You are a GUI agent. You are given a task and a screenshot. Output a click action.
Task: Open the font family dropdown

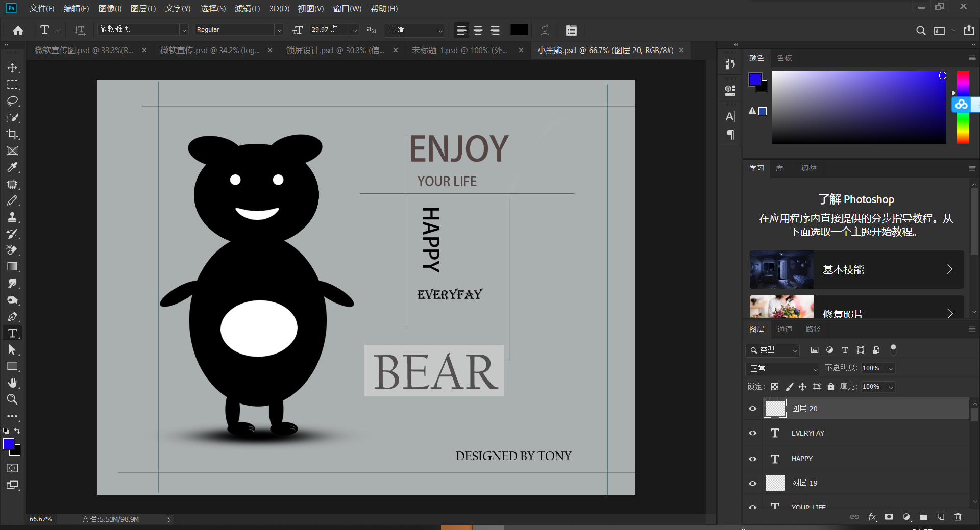coord(184,30)
